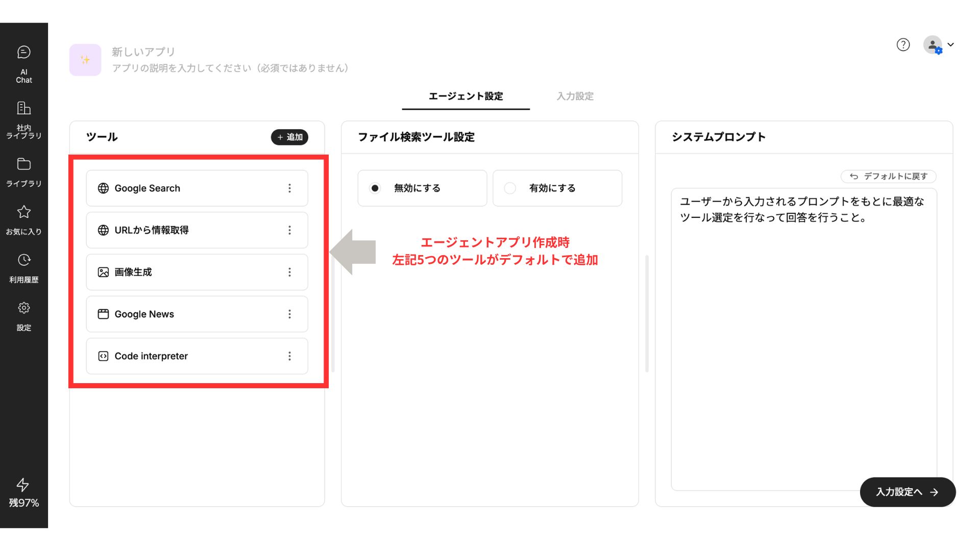The height and width of the screenshot is (551, 980).
Task: Click the デフォルトに戻す button
Action: (888, 177)
